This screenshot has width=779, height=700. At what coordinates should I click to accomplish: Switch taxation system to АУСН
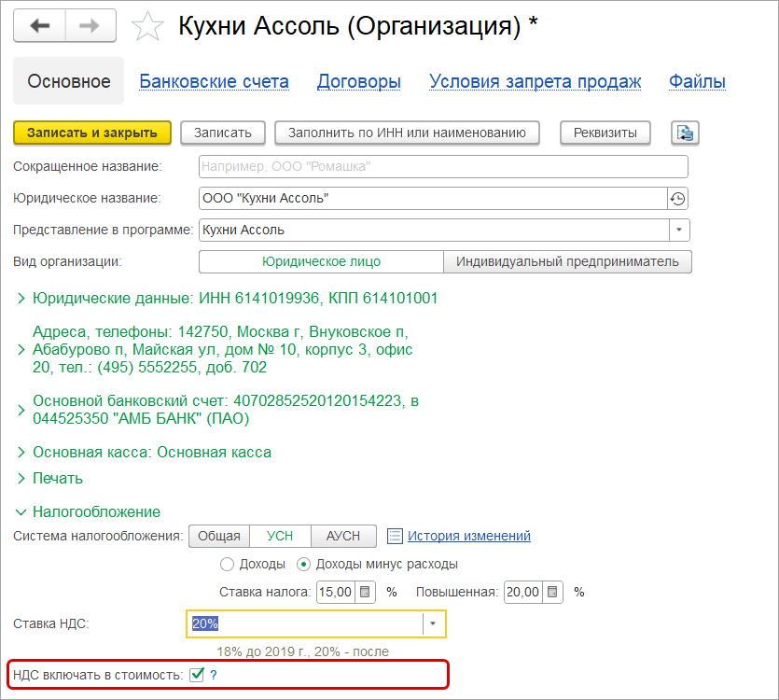point(343,536)
